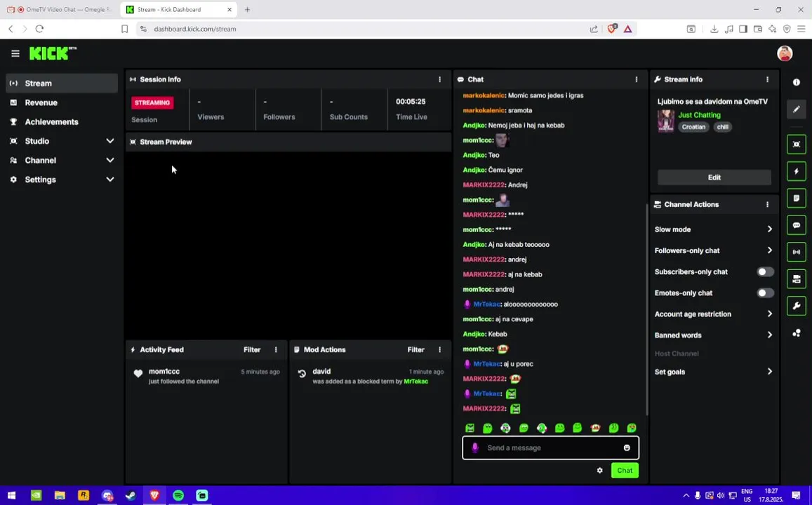Select Stream in the left navigation
This screenshot has height=505, width=812.
coord(62,83)
